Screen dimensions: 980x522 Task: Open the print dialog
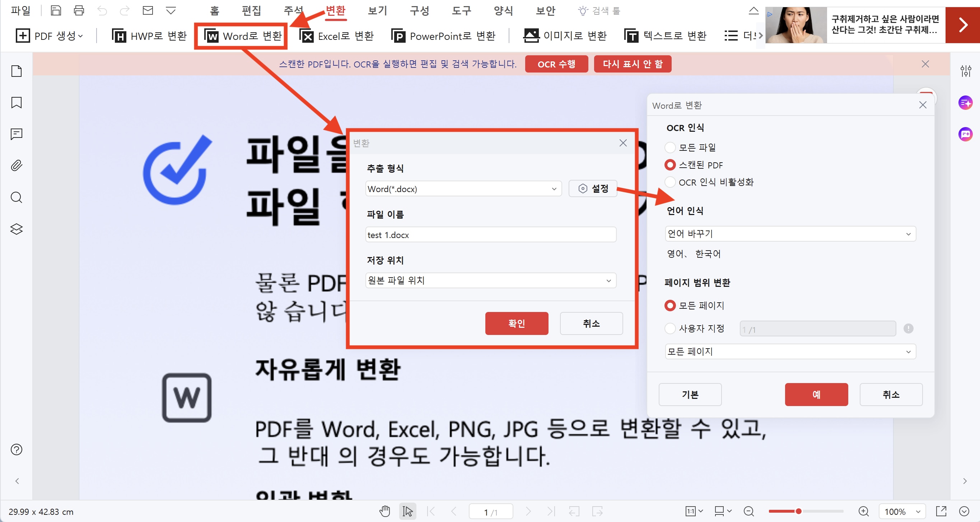79,10
